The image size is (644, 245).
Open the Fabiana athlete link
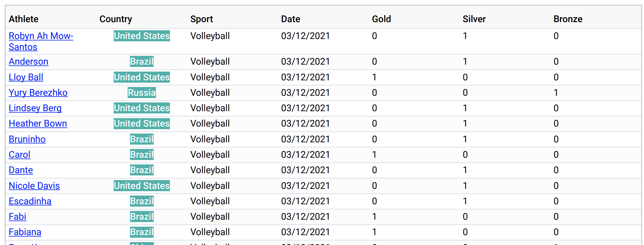coord(25,232)
